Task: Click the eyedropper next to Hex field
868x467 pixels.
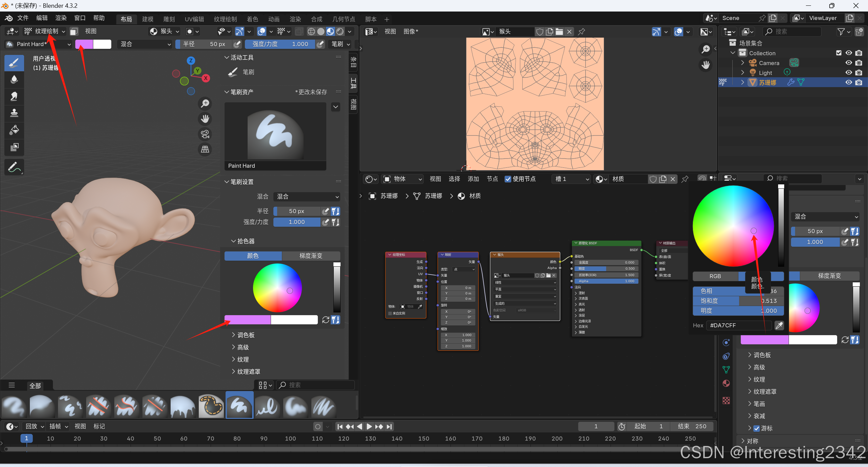Action: tap(779, 325)
